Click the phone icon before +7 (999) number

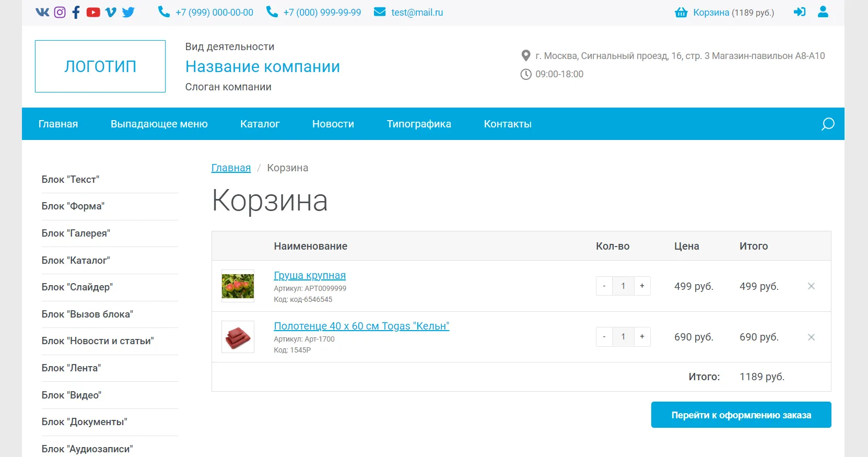pyautogui.click(x=164, y=11)
